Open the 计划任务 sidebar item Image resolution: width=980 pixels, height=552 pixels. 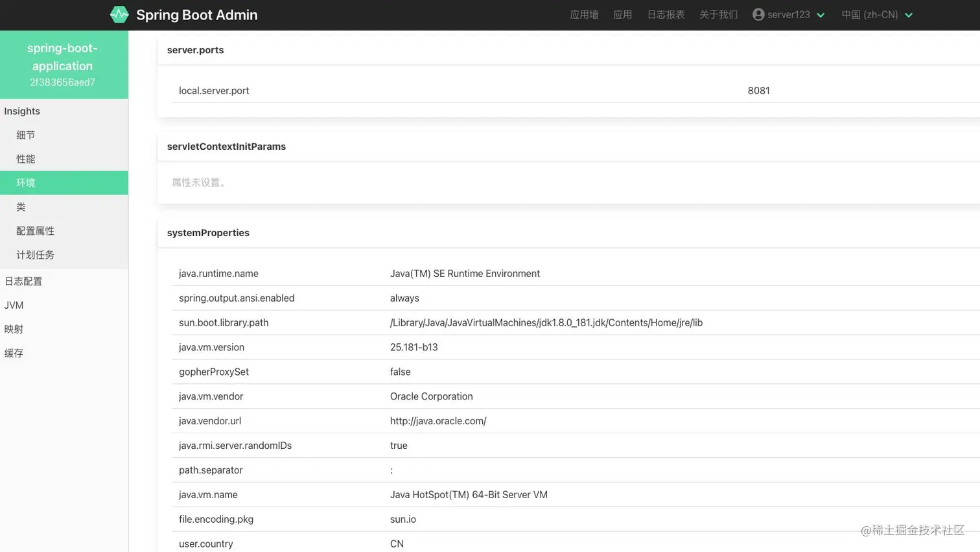[64, 255]
